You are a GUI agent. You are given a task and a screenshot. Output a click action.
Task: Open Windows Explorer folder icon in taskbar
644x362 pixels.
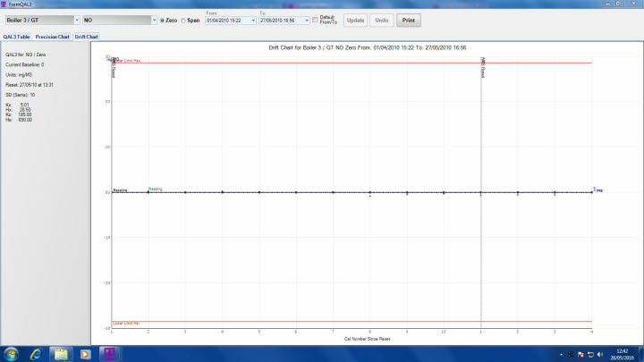click(x=63, y=353)
